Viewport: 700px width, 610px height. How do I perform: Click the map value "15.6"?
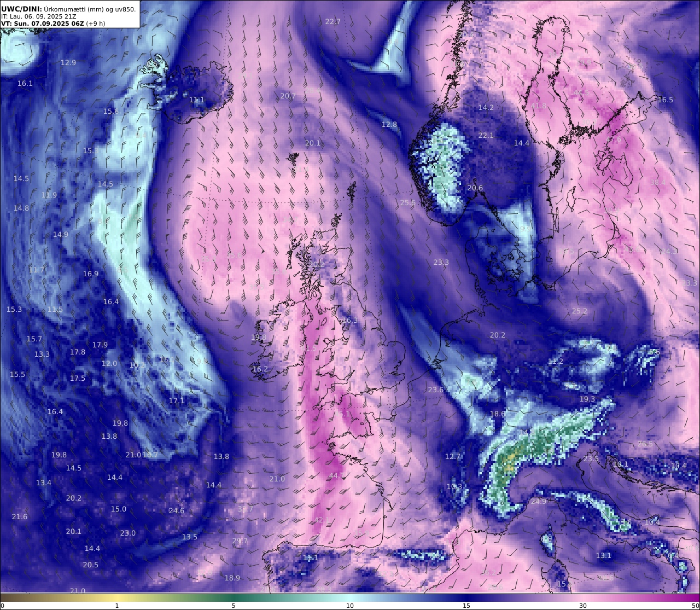(111, 112)
